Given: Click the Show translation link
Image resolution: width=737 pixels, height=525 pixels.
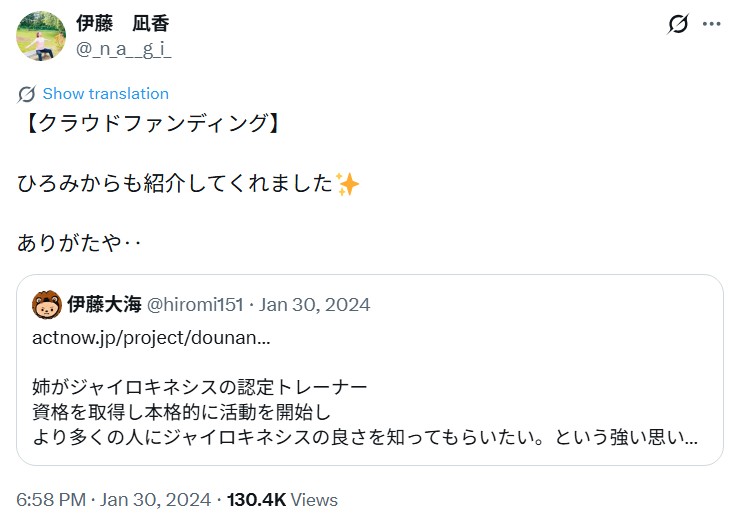Looking at the screenshot, I should [105, 94].
